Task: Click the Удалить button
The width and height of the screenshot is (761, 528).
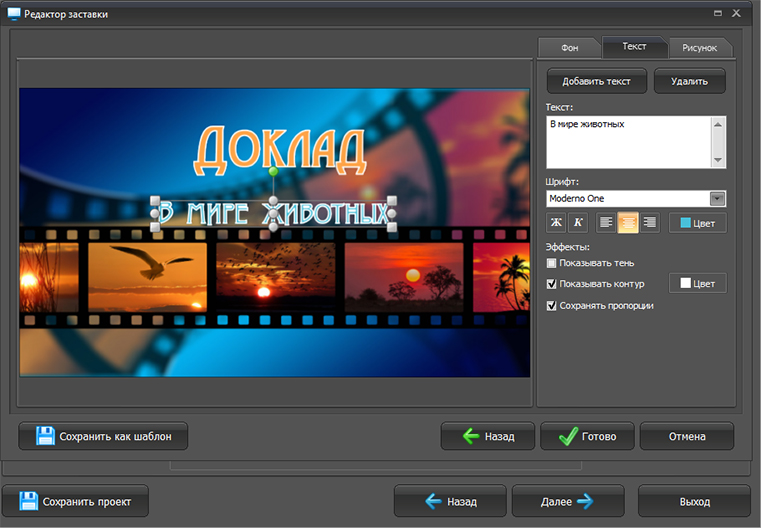Action: point(689,81)
